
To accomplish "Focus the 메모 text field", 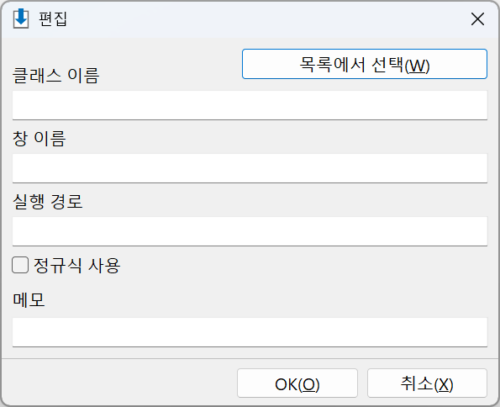I will pyautogui.click(x=250, y=332).
